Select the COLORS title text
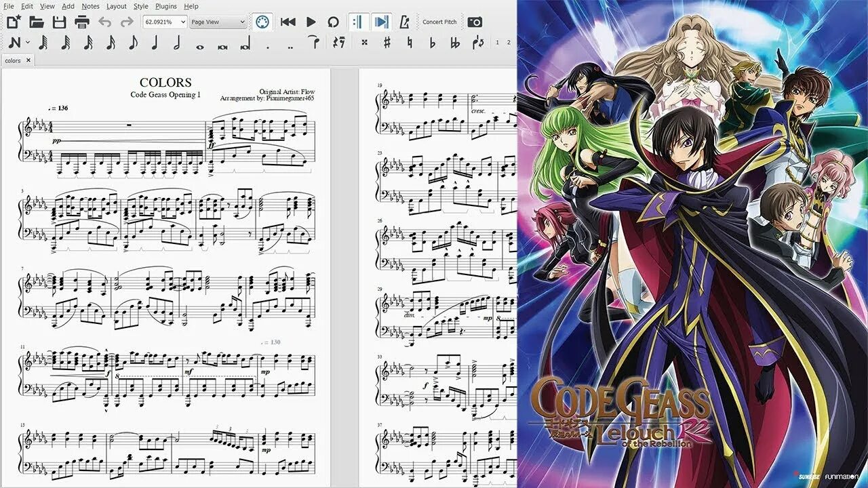 (165, 83)
